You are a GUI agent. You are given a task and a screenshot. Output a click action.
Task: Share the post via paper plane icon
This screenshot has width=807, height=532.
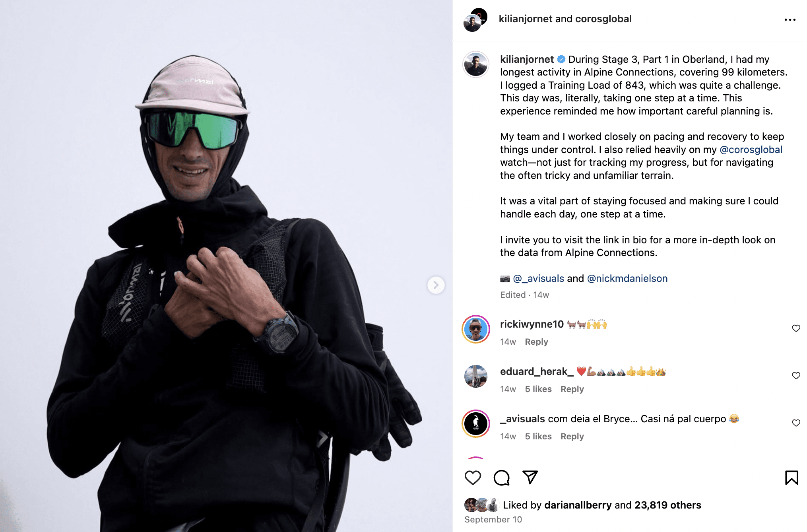pos(530,477)
